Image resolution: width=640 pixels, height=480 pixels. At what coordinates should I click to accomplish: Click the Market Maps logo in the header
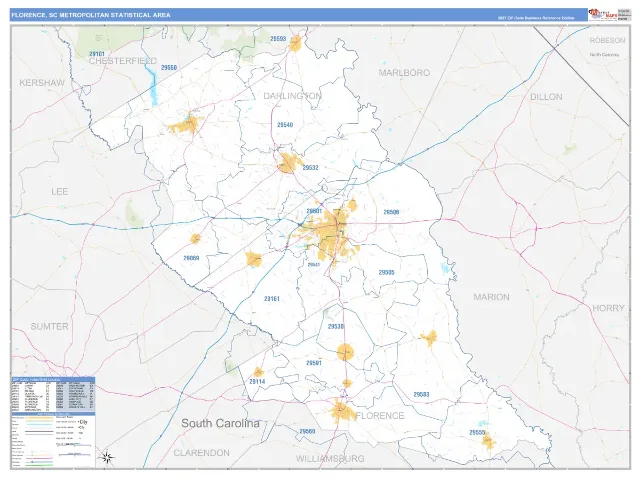click(602, 15)
